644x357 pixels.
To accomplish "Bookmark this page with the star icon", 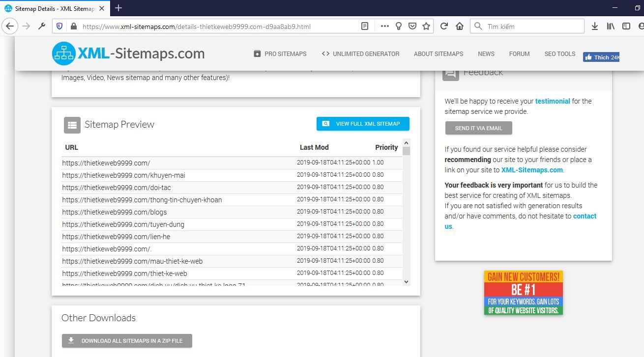I will 426,26.
